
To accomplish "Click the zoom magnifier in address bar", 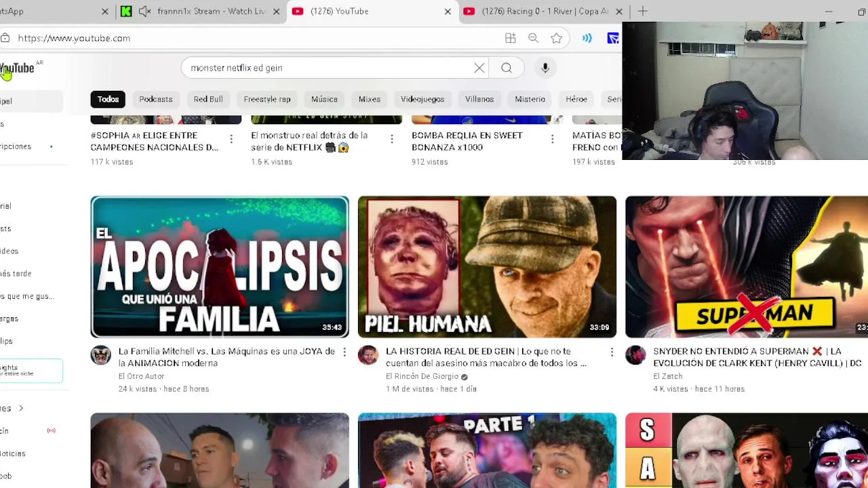I will 534,38.
